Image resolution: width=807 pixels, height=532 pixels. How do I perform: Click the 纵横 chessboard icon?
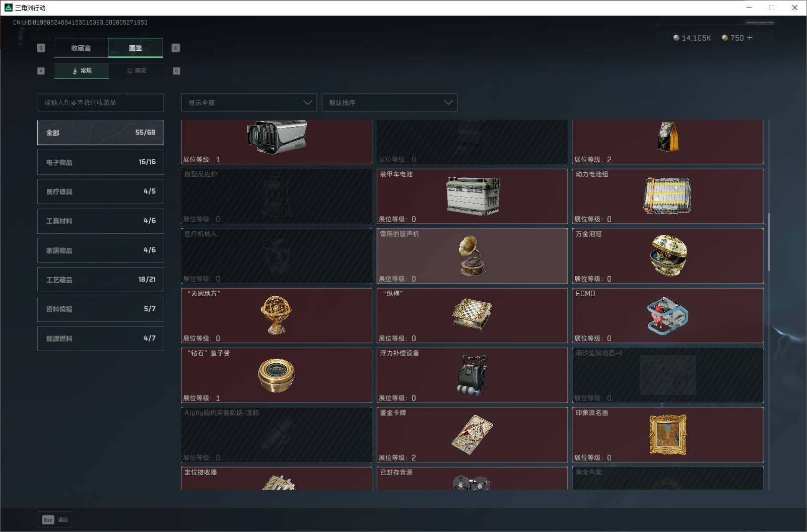473,315
